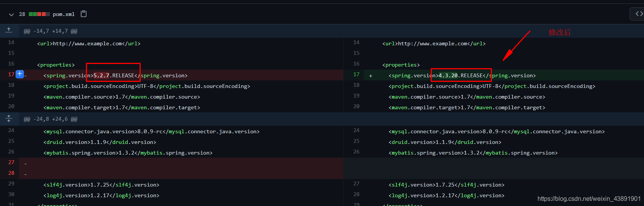The image size is (644, 206).
Task: Click the red-green diffstat squares
Action: (x=39, y=14)
